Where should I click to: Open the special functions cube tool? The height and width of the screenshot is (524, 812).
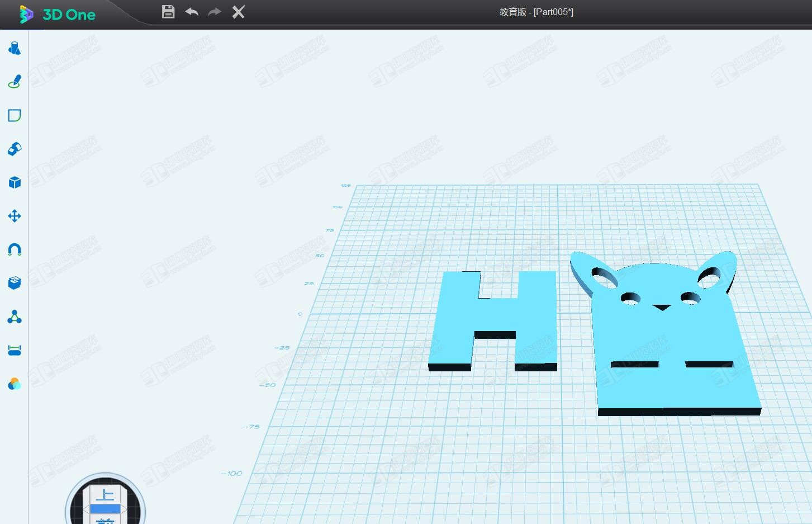15,182
